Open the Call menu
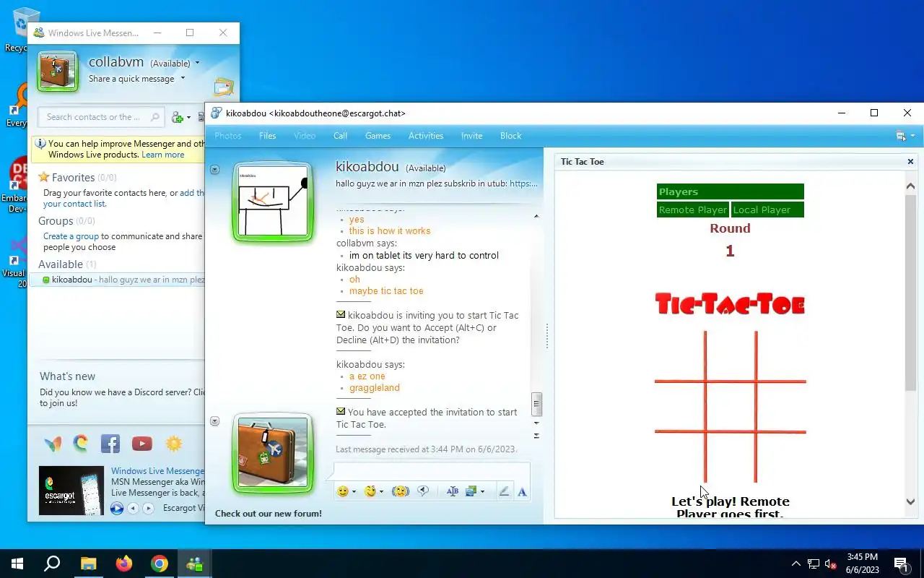This screenshot has width=924, height=578. 341,136
